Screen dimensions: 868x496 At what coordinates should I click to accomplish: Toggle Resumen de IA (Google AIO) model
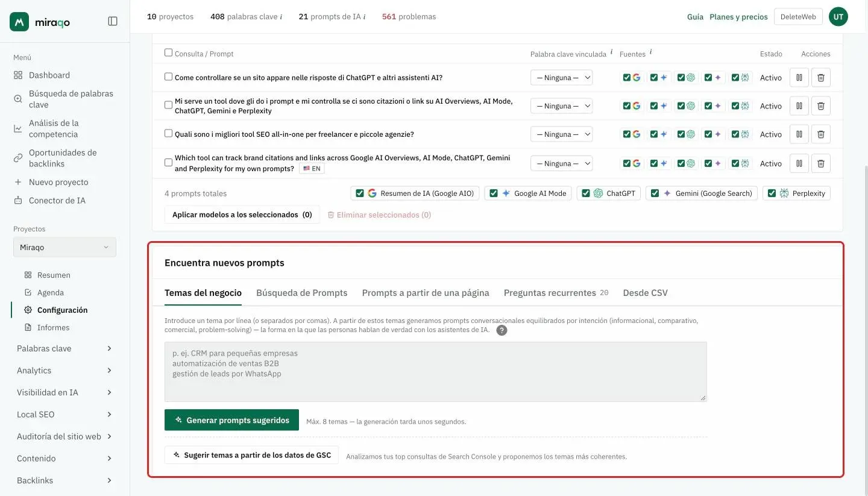point(360,193)
